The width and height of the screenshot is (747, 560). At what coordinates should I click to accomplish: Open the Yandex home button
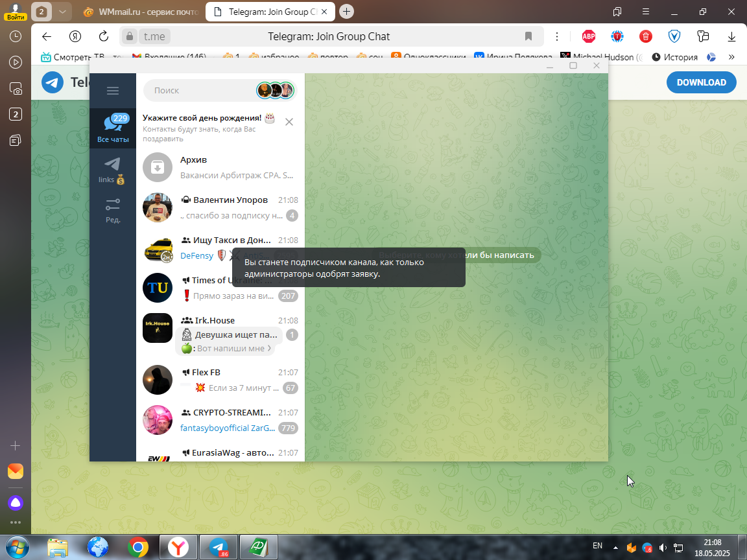coord(75,37)
